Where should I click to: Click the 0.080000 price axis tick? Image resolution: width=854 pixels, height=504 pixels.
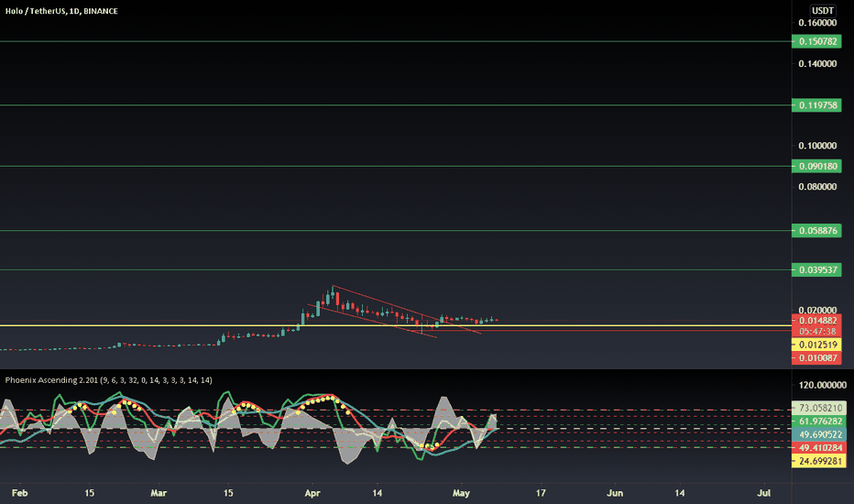click(x=817, y=187)
